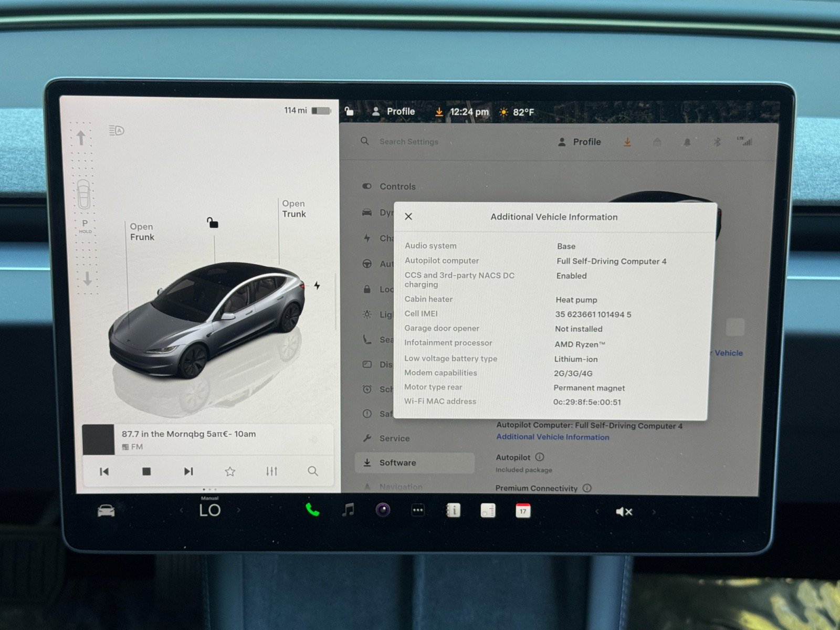Screen dimensions: 840x630
Task: Tap Wi-Fi MAC address value
Action: point(587,402)
